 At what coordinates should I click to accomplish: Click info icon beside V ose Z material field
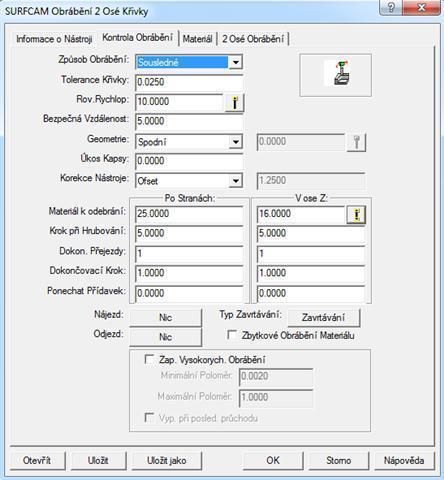[x=356, y=215]
